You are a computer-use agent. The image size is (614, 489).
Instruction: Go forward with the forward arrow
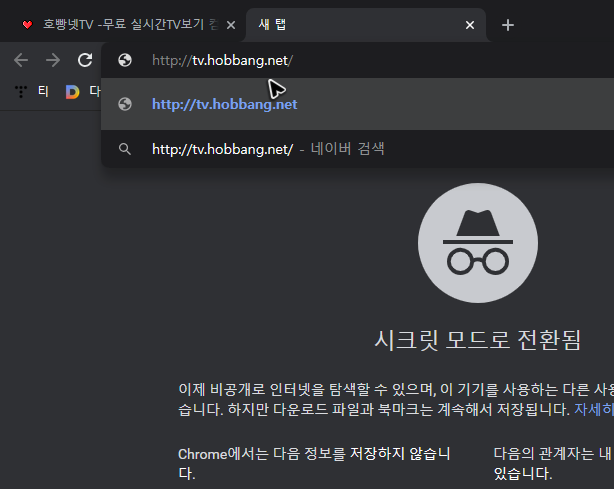coord(53,60)
